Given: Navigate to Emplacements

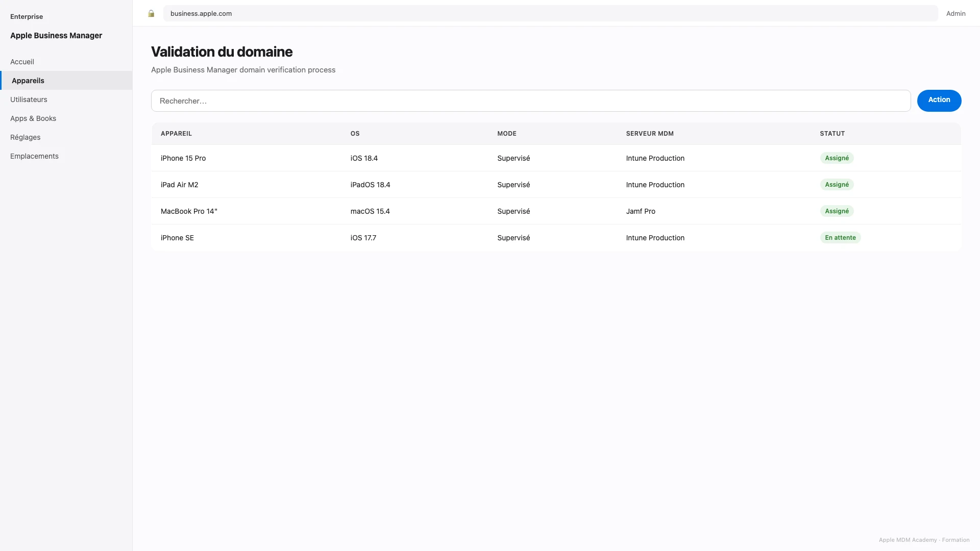Looking at the screenshot, I should pos(66,156).
